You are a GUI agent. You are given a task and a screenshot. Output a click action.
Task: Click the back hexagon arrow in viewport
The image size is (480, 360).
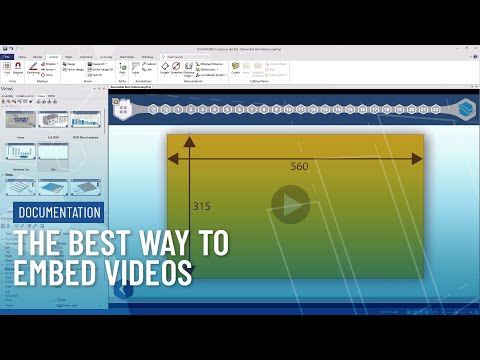[x=123, y=289]
